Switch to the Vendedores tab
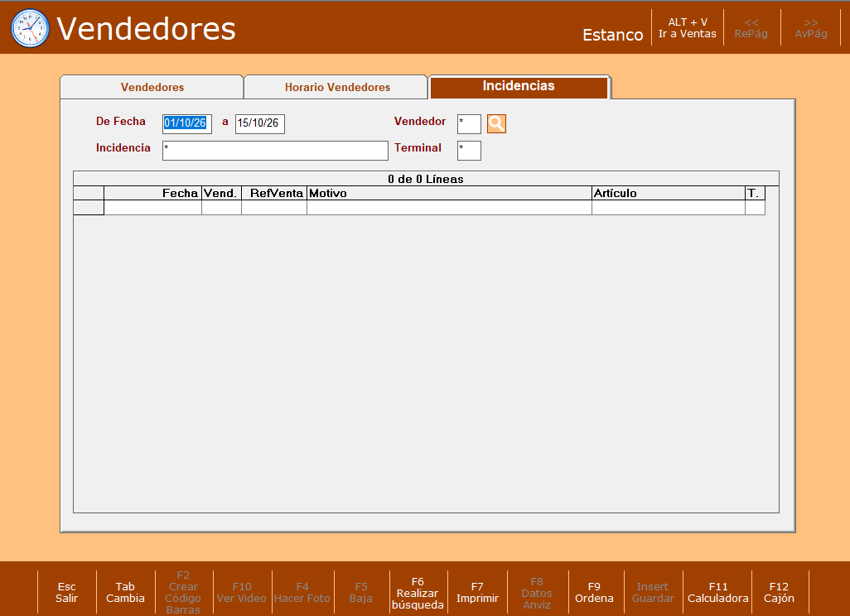 pos(152,87)
